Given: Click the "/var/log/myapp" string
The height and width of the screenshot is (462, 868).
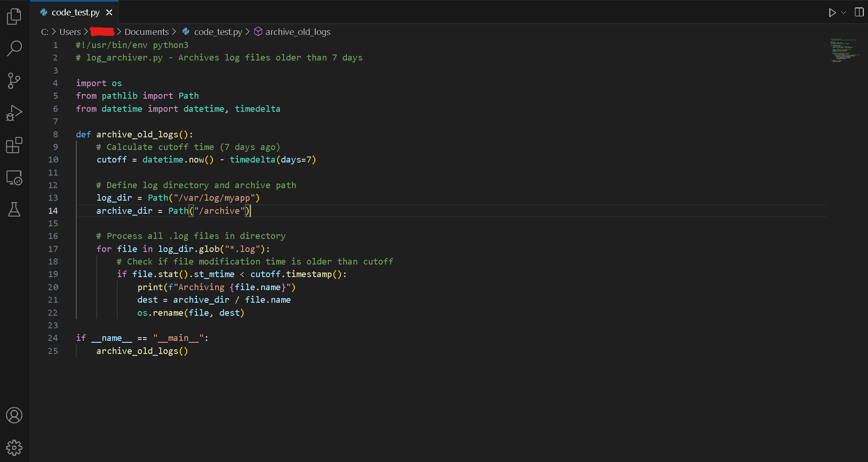Looking at the screenshot, I should (x=214, y=198).
